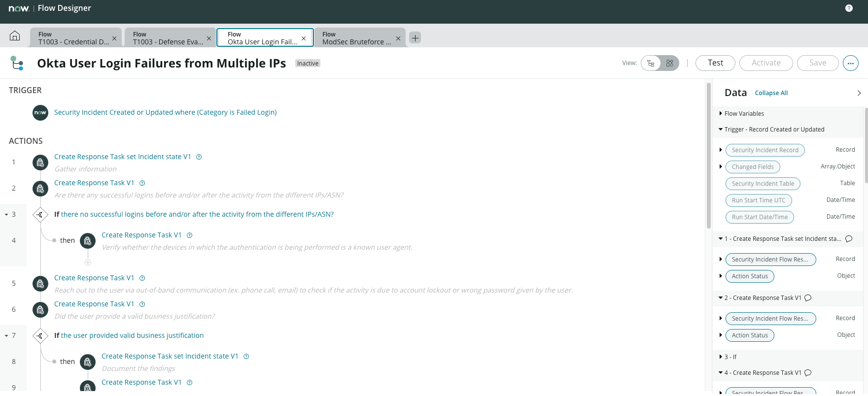The image size is (868, 396).
Task: Click Collapse All in Data panel
Action: 771,93
